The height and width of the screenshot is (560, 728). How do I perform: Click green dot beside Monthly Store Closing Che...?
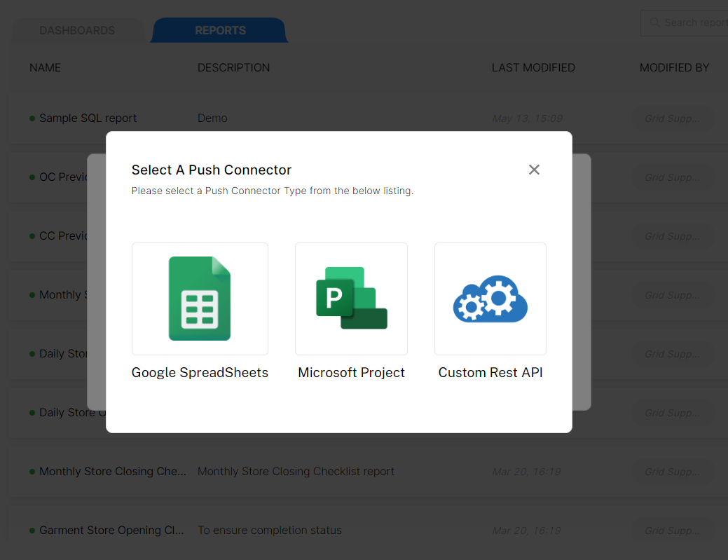[x=32, y=472]
